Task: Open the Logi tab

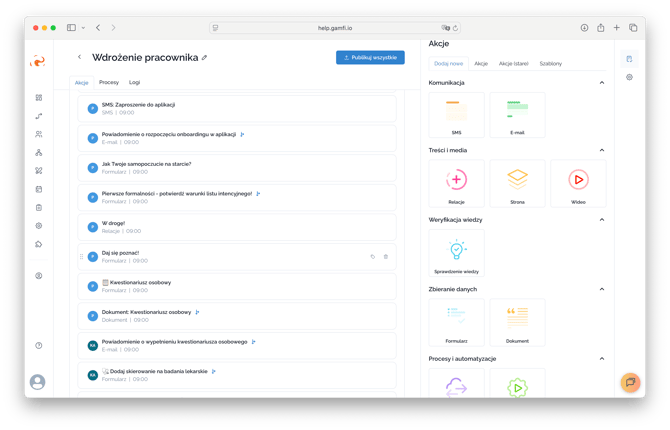Action: [x=135, y=82]
